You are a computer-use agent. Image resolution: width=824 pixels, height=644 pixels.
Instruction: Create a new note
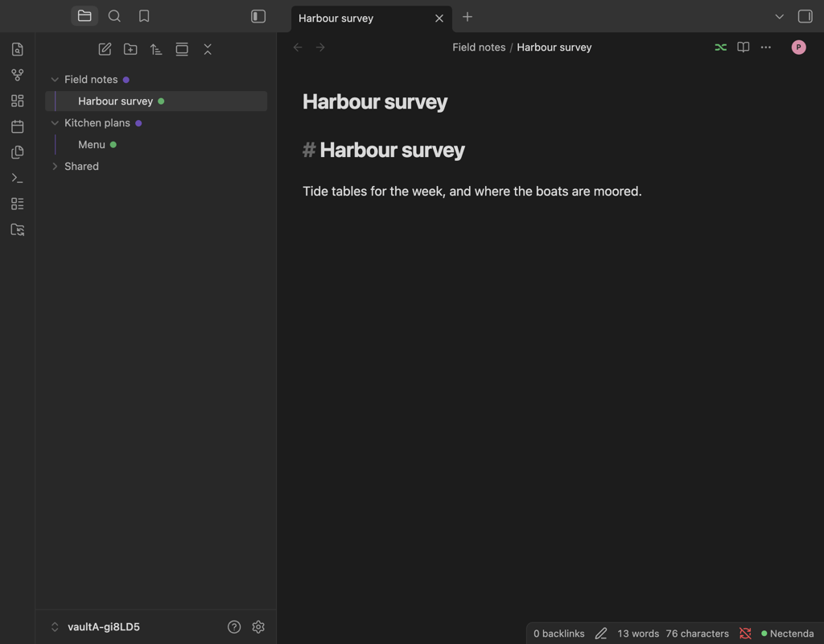click(x=105, y=49)
